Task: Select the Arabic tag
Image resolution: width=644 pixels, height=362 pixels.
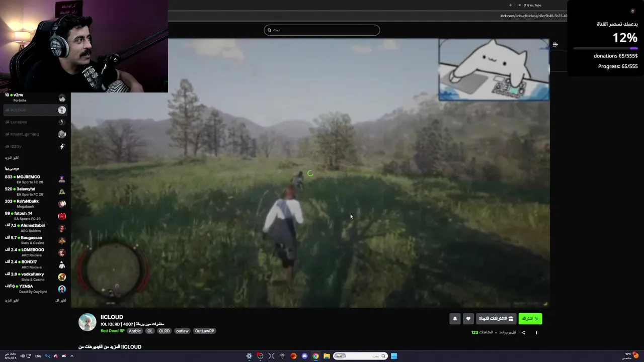Action: pyautogui.click(x=135, y=331)
